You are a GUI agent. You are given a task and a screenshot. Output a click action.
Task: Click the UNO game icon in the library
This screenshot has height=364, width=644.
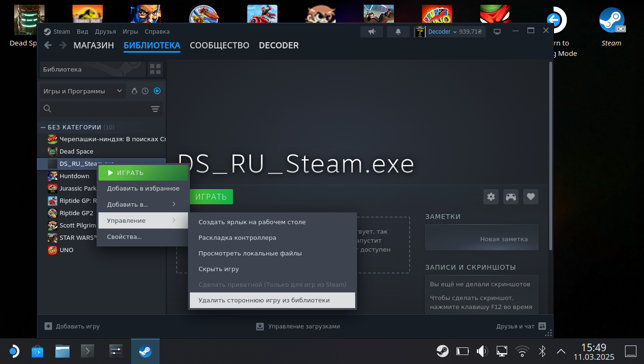[53, 250]
